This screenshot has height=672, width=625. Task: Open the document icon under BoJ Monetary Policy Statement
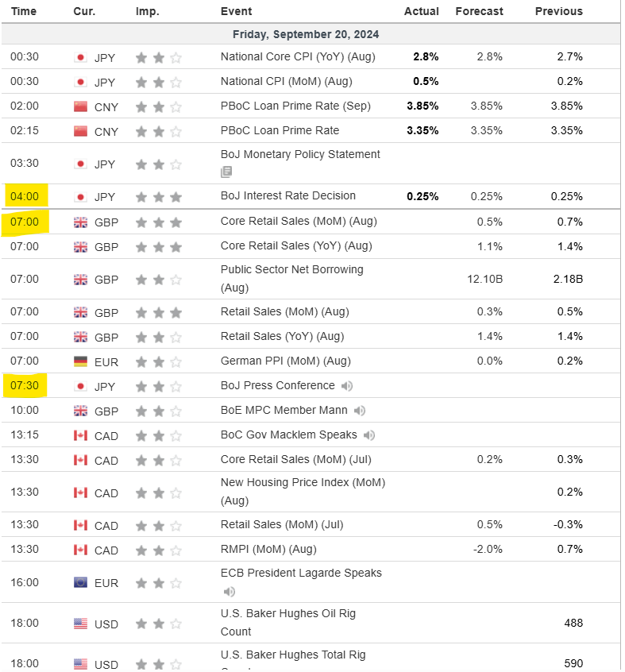tap(226, 172)
